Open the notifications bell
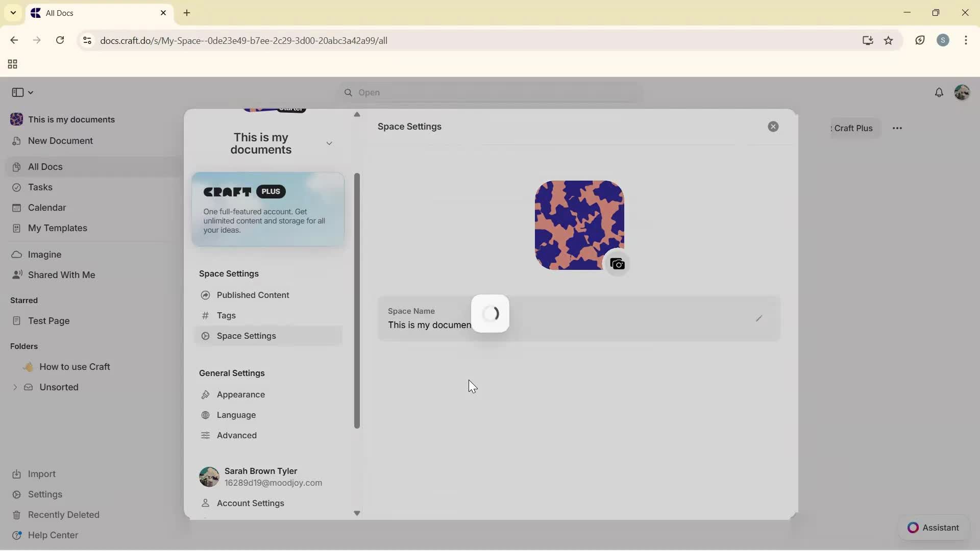980x551 pixels. [x=940, y=92]
